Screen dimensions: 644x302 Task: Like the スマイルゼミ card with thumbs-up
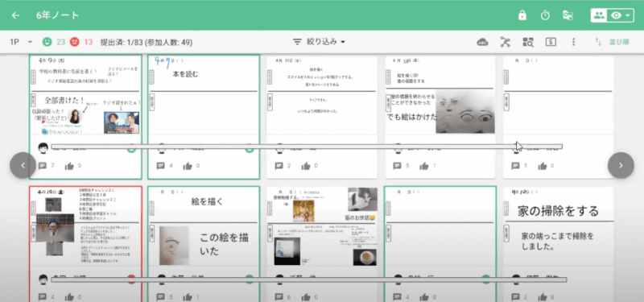pos(306,166)
